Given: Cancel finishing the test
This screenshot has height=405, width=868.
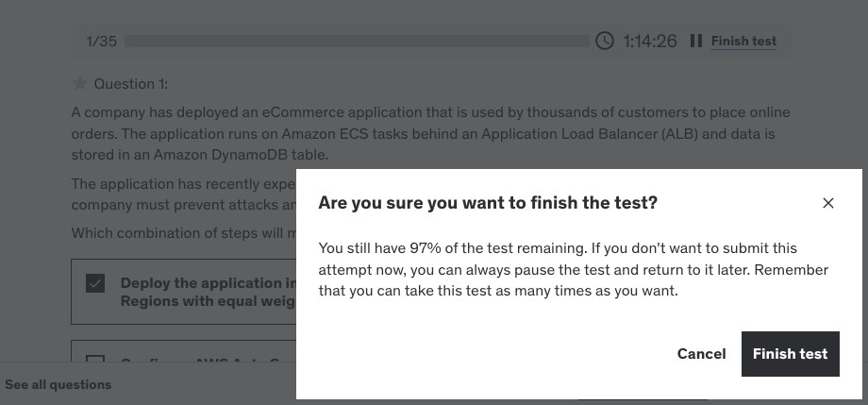Looking at the screenshot, I should (x=701, y=353).
